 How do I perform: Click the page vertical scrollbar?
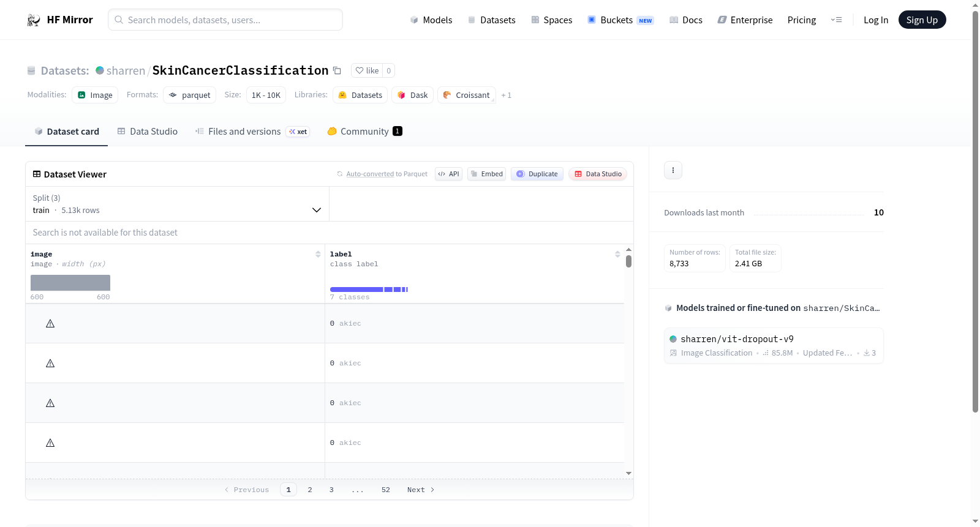[975, 212]
